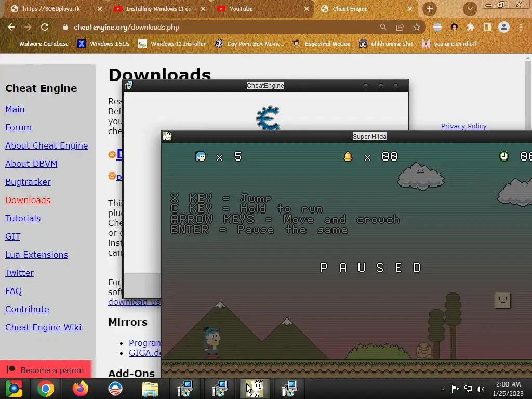Open the Bugtracker link
The image size is (532, 399).
click(x=28, y=182)
